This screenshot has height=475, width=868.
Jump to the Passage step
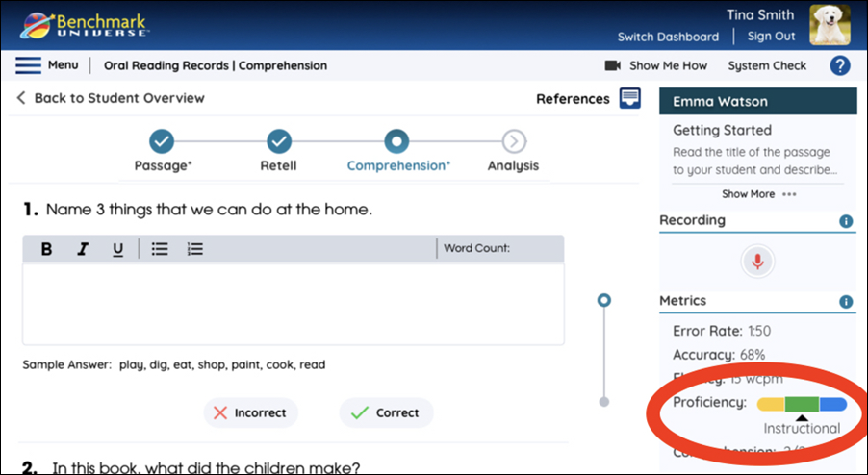click(x=162, y=141)
